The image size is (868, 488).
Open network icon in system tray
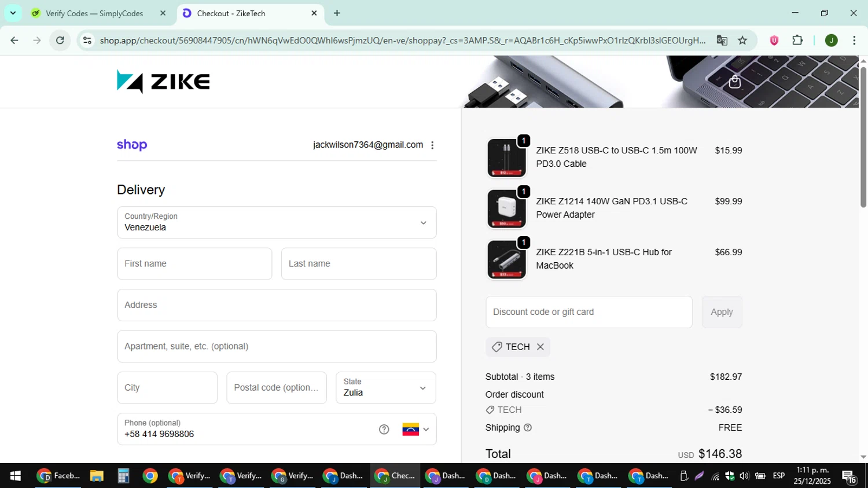pos(716,476)
